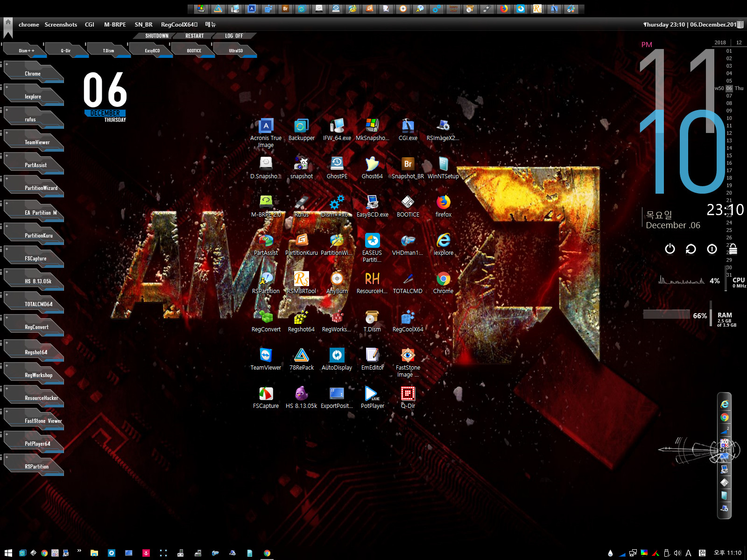
Task: Open the volume tray icon
Action: pyautogui.click(x=677, y=553)
